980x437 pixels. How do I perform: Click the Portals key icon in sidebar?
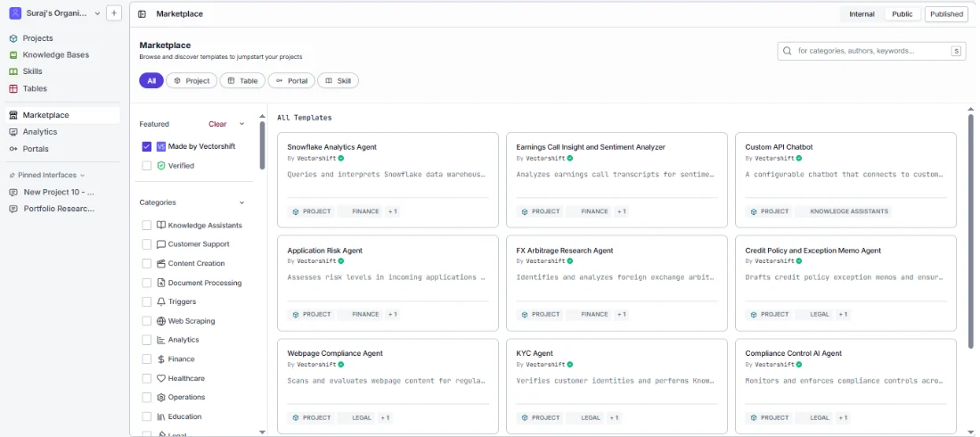tap(13, 149)
